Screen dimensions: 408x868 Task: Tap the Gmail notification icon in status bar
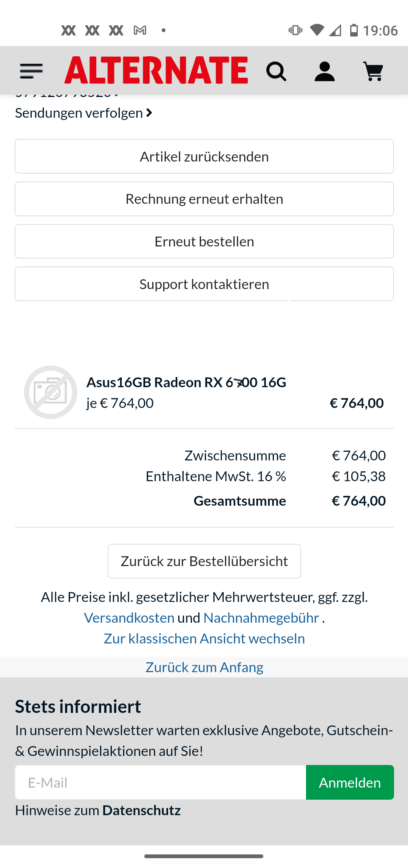(140, 30)
